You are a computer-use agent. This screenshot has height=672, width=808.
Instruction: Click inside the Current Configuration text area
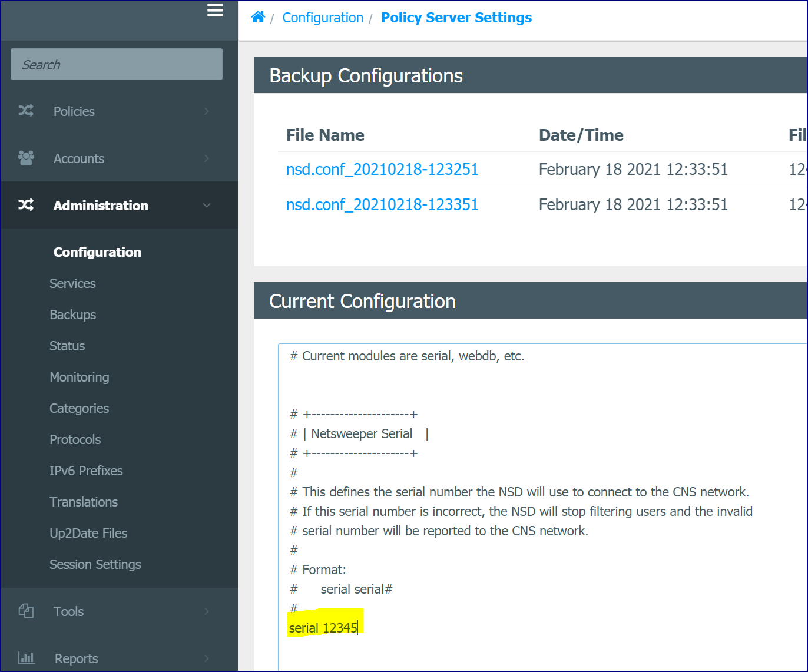point(542,507)
